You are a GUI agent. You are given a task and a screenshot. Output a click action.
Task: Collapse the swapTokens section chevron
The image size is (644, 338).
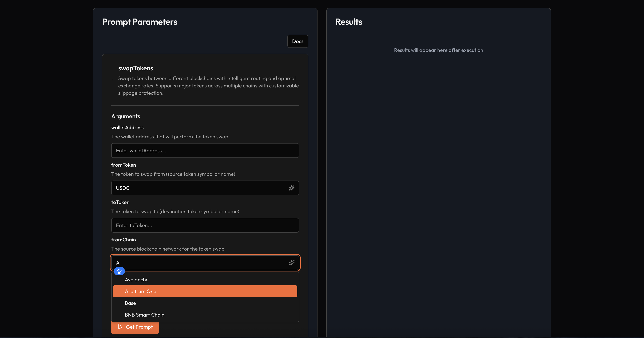pos(113,80)
